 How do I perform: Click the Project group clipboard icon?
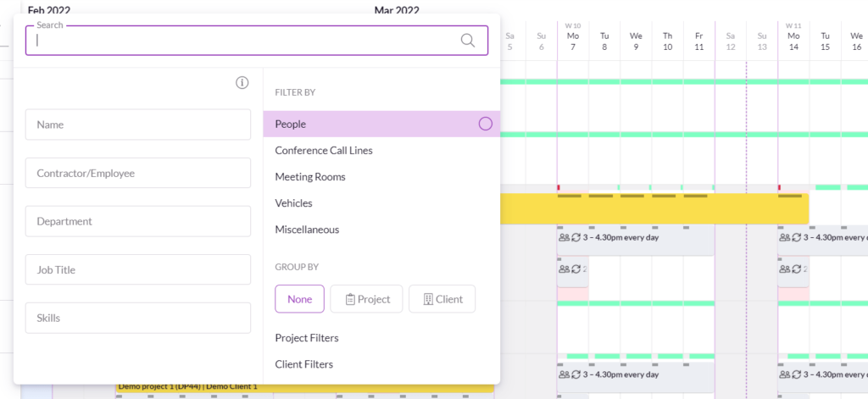(349, 299)
